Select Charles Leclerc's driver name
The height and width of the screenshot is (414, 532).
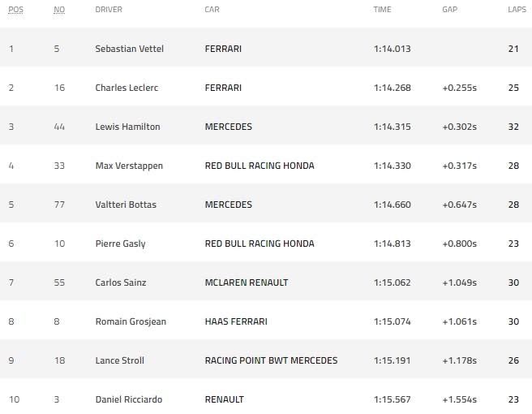pos(127,88)
